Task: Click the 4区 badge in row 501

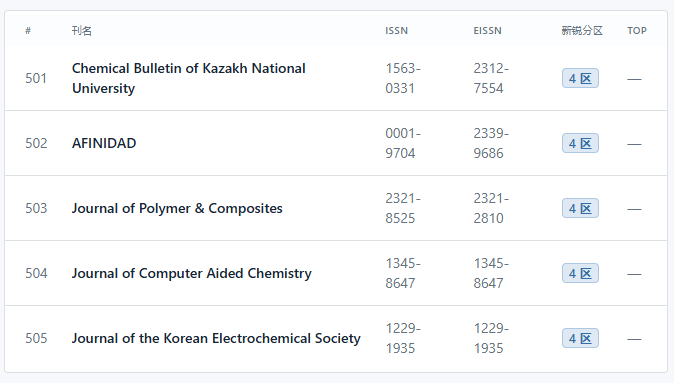Action: [580, 78]
